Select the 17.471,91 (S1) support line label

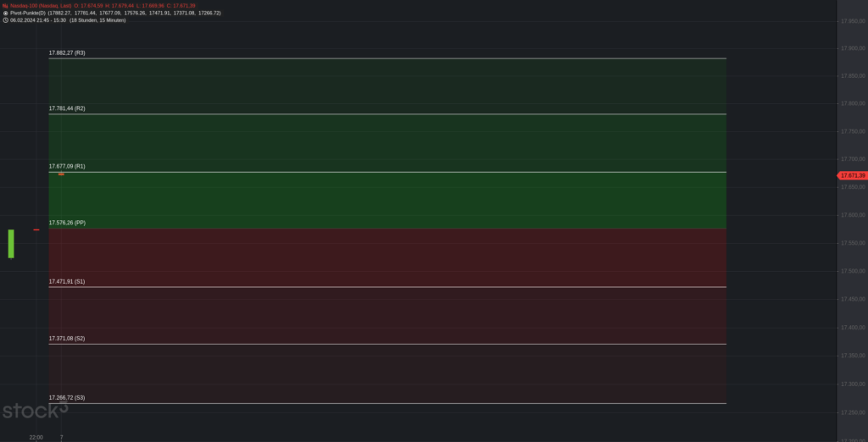[67, 281]
